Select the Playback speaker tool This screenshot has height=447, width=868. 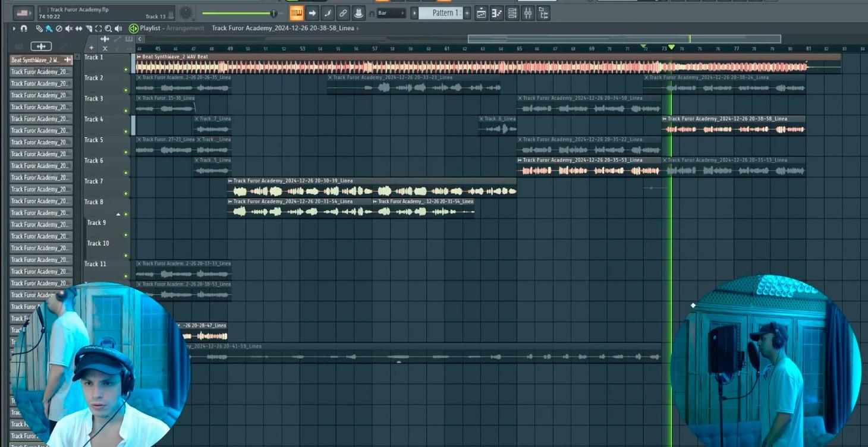click(118, 29)
